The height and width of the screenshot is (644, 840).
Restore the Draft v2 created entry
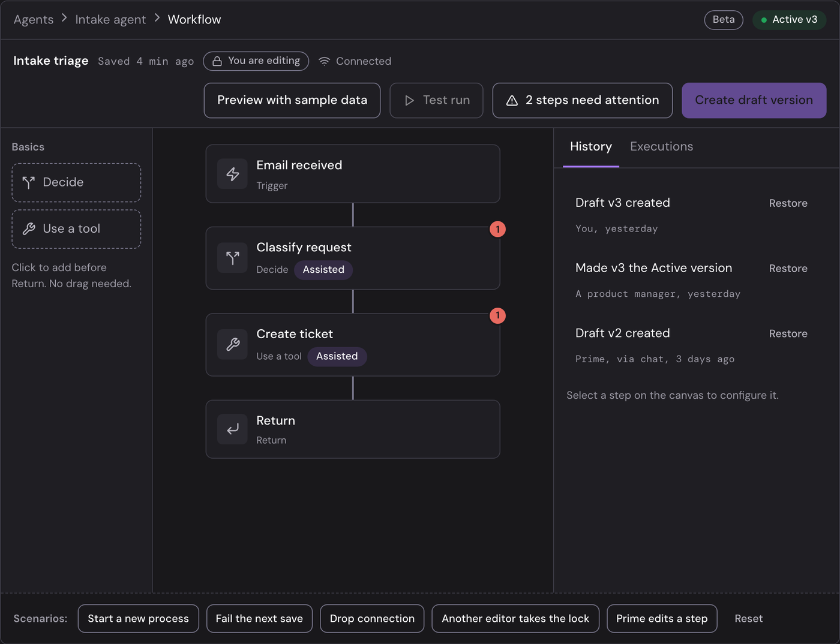pyautogui.click(x=788, y=334)
